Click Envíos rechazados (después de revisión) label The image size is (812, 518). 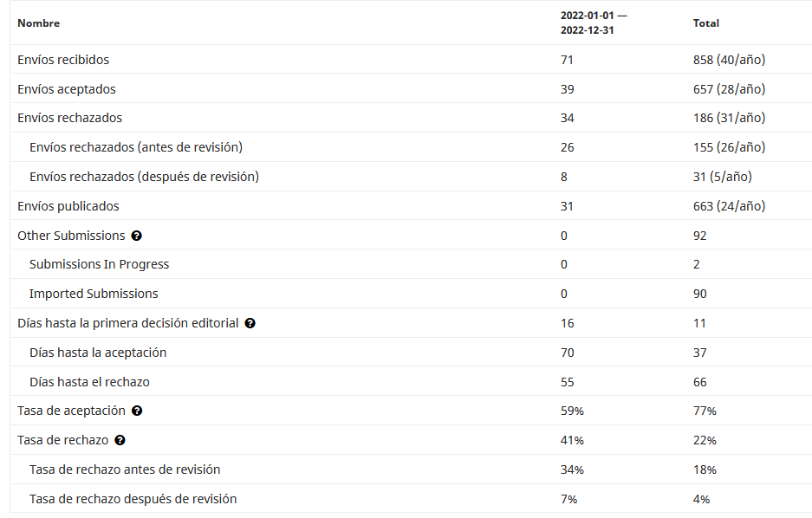(144, 177)
